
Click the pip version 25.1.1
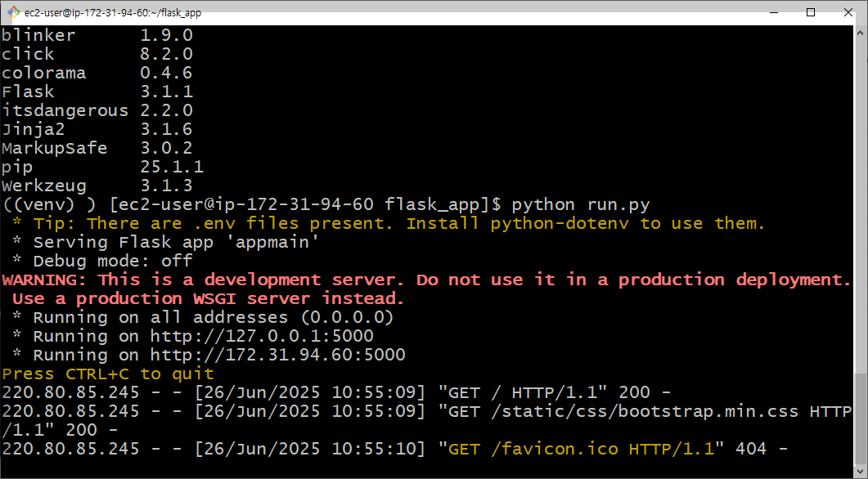[172, 167]
